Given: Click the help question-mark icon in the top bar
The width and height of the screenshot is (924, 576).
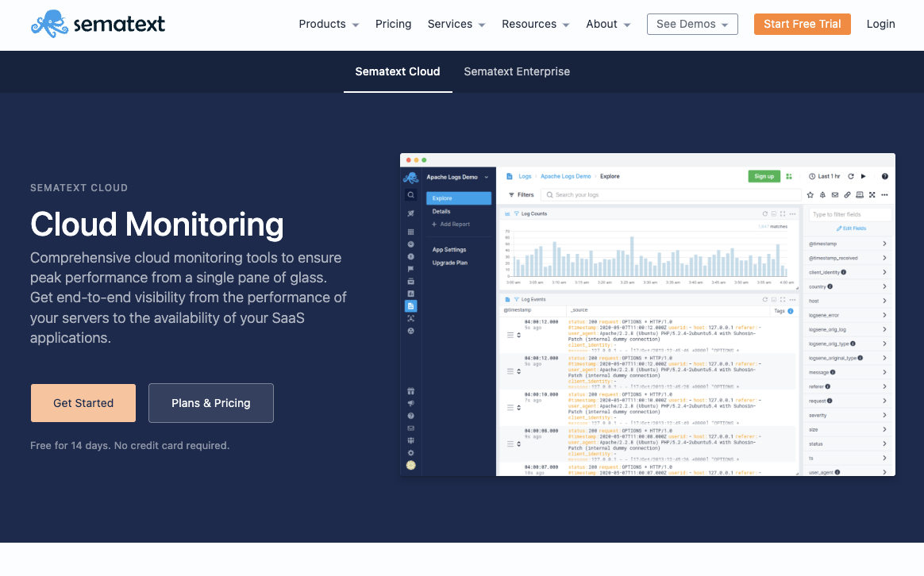Looking at the screenshot, I should click(885, 177).
